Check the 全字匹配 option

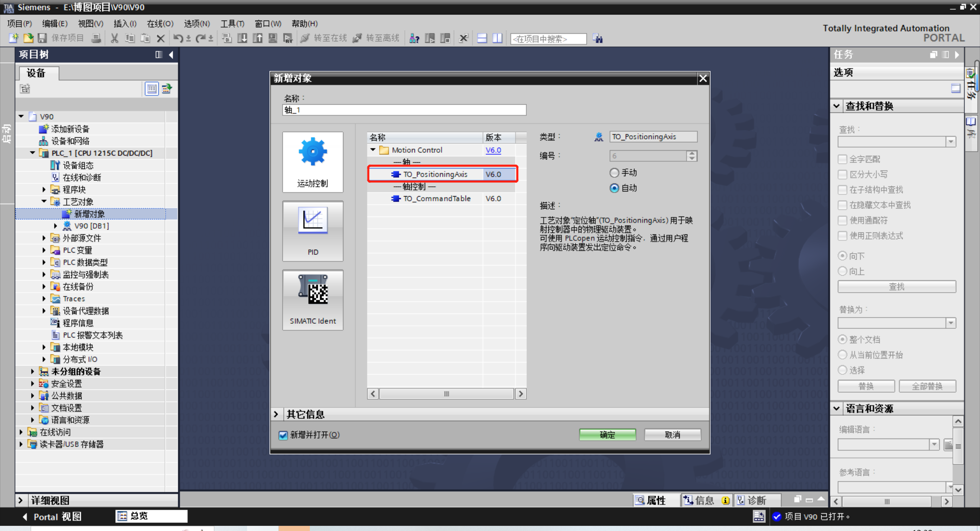pyautogui.click(x=843, y=159)
